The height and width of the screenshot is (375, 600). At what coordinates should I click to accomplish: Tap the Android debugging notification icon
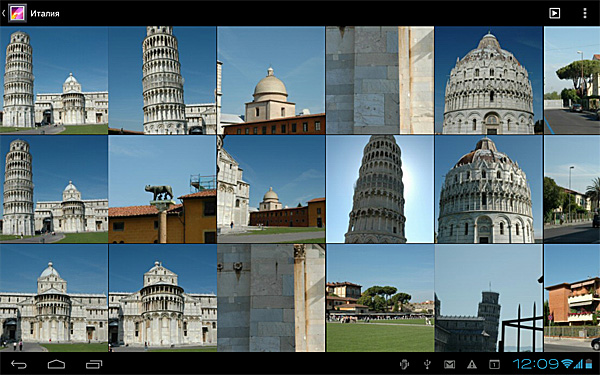coord(404,364)
